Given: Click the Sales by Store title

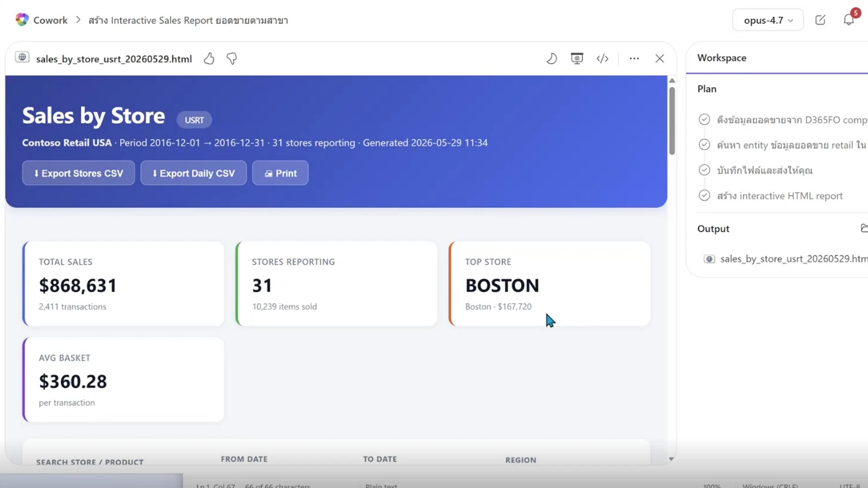Looking at the screenshot, I should [x=94, y=116].
